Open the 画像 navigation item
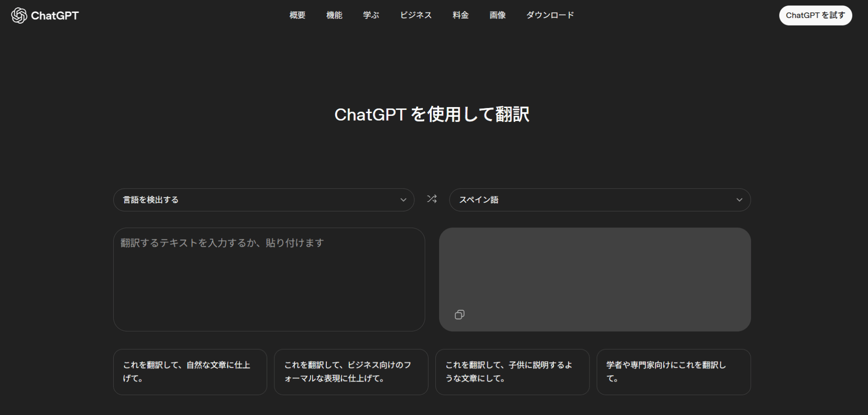The image size is (868, 415). 498,15
